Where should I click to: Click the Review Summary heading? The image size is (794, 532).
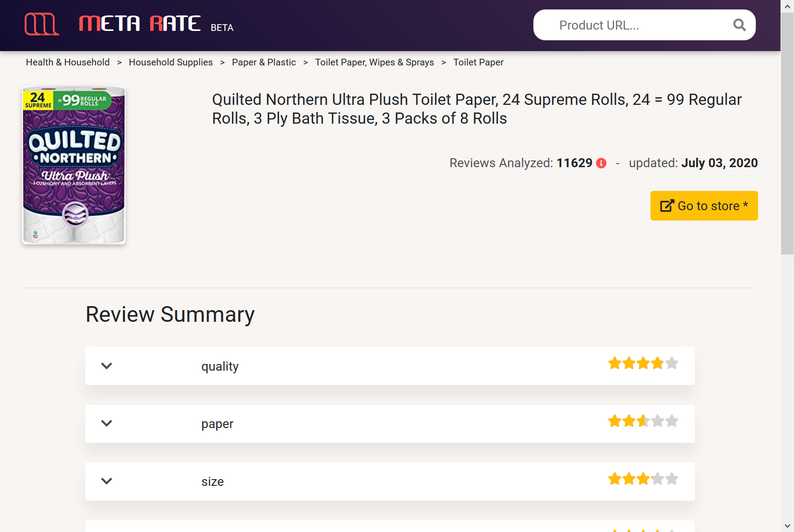[170, 314]
